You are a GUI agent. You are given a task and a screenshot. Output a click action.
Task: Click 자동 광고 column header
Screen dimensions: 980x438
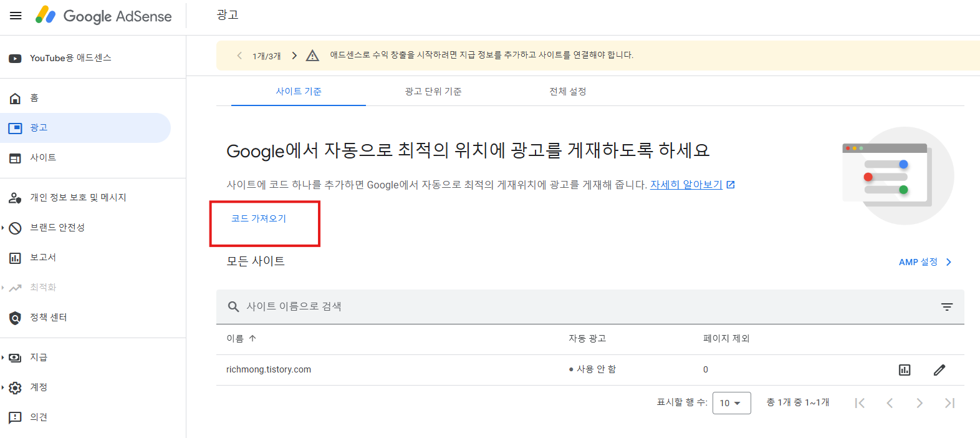587,339
